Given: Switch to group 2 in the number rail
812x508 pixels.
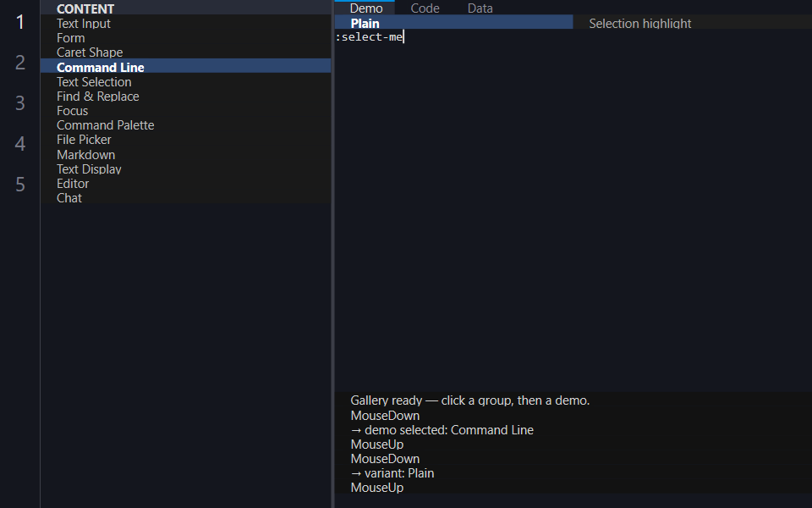Looking at the screenshot, I should click(19, 62).
